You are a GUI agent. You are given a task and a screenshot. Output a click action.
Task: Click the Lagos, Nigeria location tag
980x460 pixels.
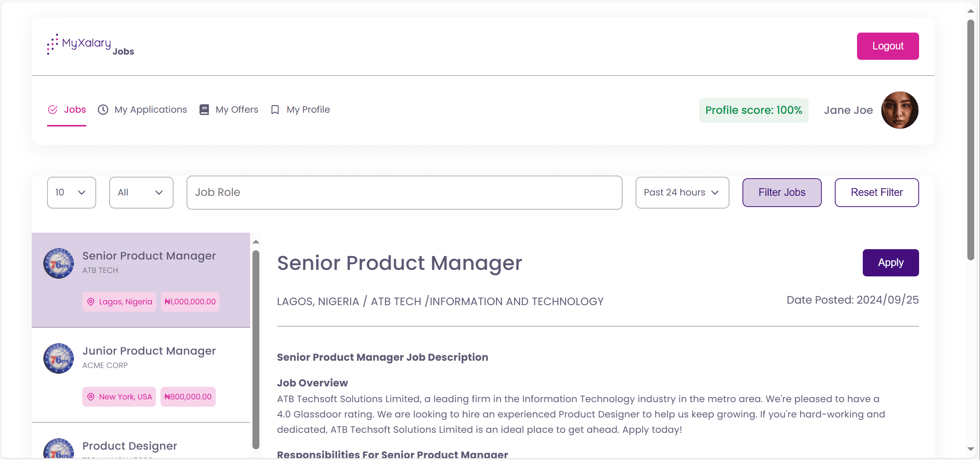click(120, 302)
